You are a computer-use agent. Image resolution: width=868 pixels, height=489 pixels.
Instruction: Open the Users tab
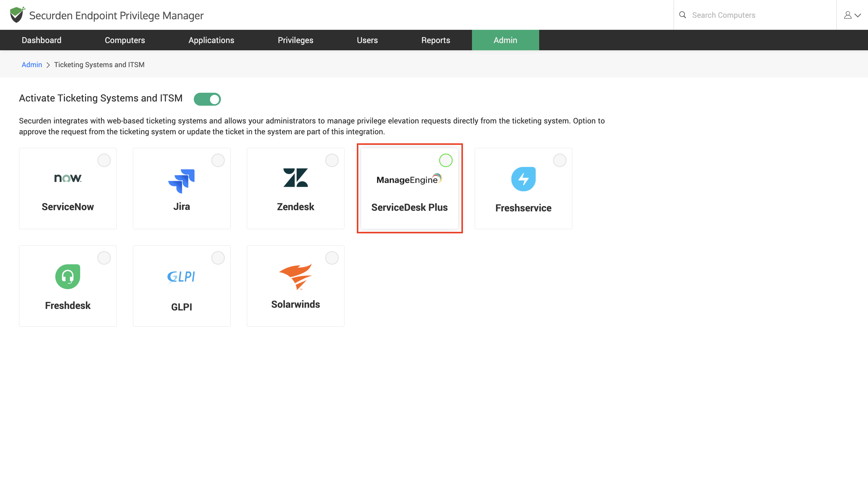pyautogui.click(x=367, y=40)
